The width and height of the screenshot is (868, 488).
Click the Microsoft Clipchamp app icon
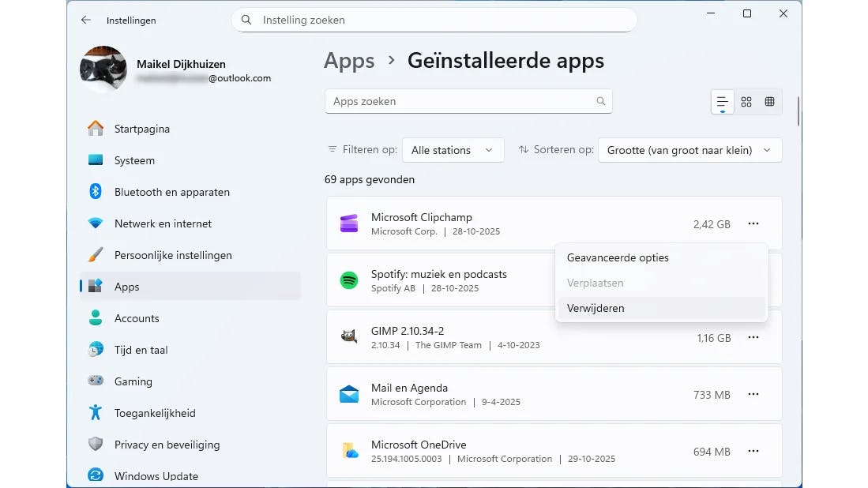tap(349, 224)
